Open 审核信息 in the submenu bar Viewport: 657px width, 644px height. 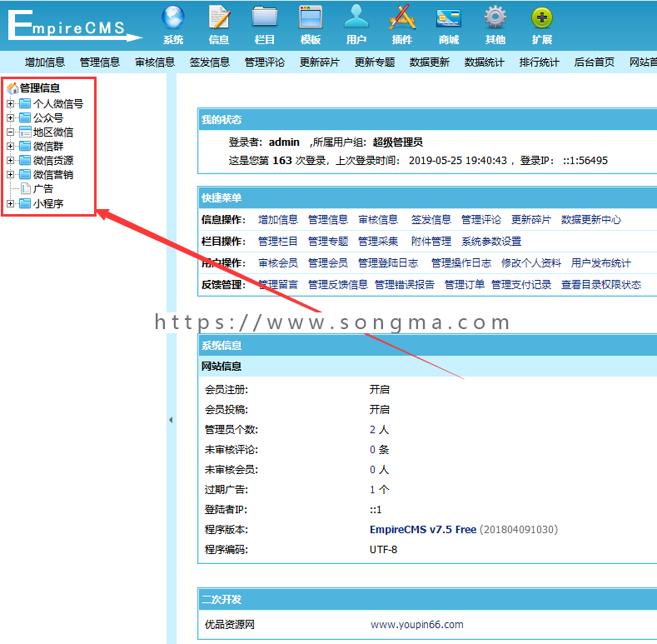[155, 62]
